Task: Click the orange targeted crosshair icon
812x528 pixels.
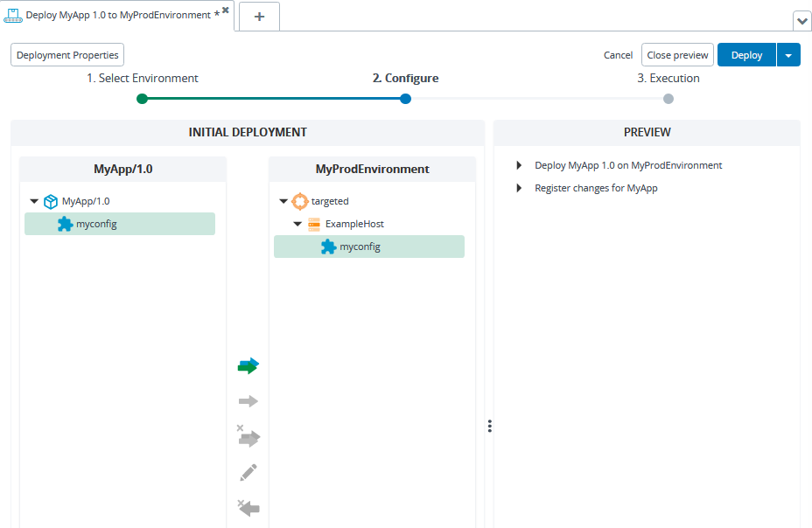Action: pyautogui.click(x=300, y=201)
